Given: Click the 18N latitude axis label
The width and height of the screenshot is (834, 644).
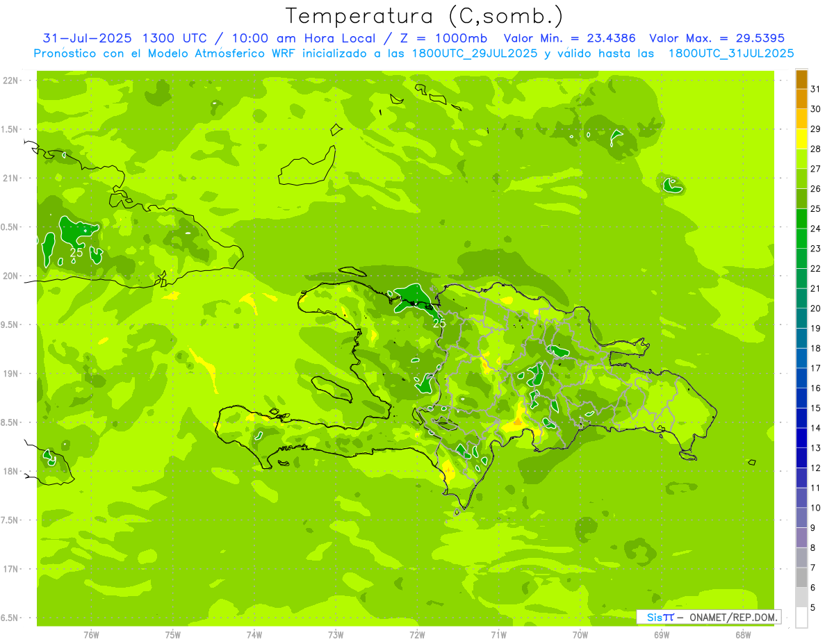Looking at the screenshot, I should [12, 471].
